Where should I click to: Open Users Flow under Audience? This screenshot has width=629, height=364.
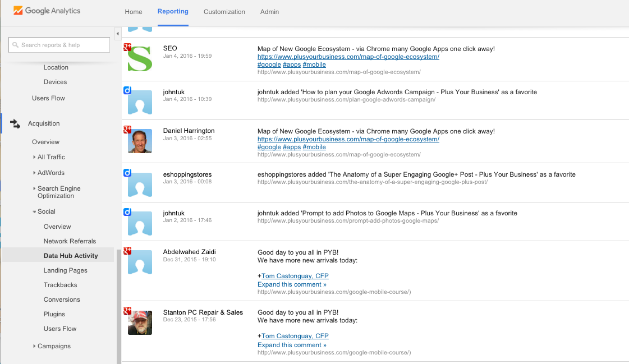(49, 98)
